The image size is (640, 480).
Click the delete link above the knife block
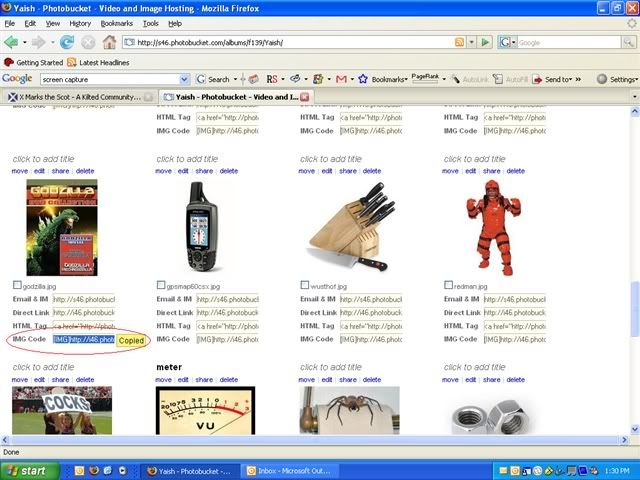point(372,171)
